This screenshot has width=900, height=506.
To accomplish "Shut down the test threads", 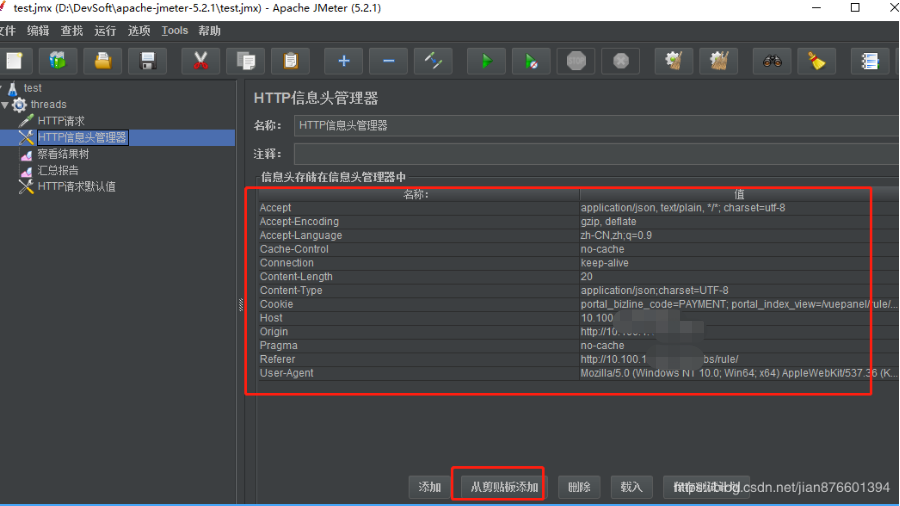I will [621, 61].
